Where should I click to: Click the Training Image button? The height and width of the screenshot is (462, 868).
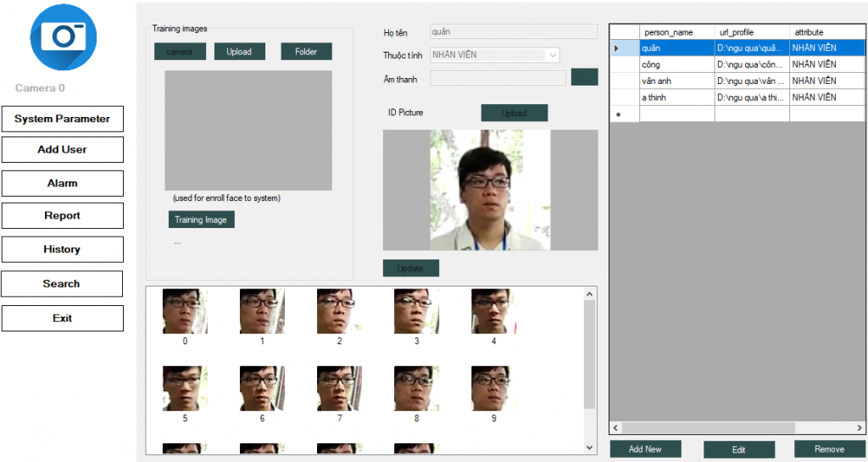[x=201, y=220]
